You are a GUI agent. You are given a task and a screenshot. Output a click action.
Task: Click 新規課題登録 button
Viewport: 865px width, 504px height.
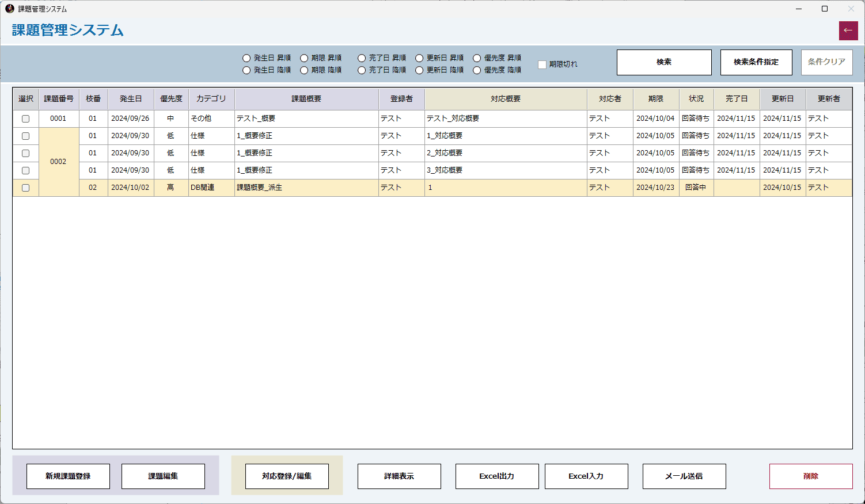click(x=68, y=476)
